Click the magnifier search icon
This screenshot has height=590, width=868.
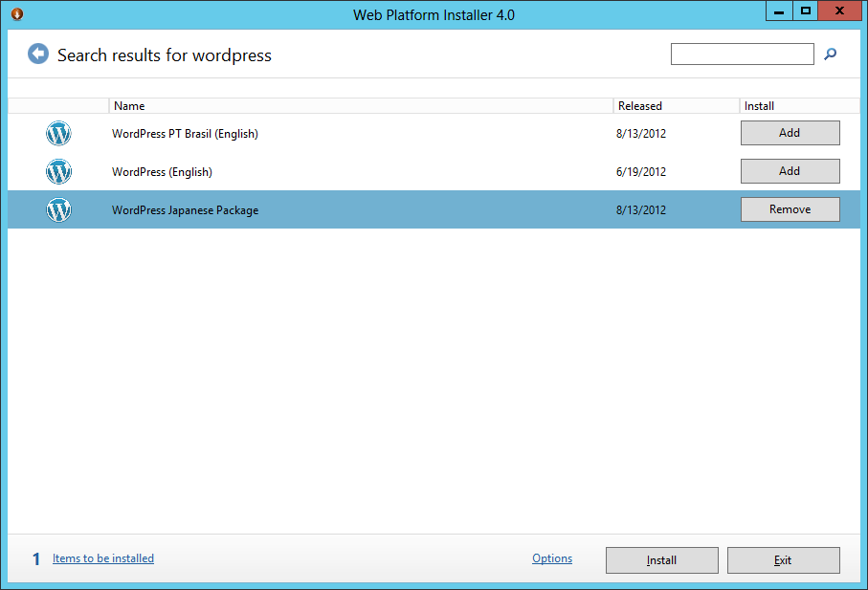click(x=830, y=54)
